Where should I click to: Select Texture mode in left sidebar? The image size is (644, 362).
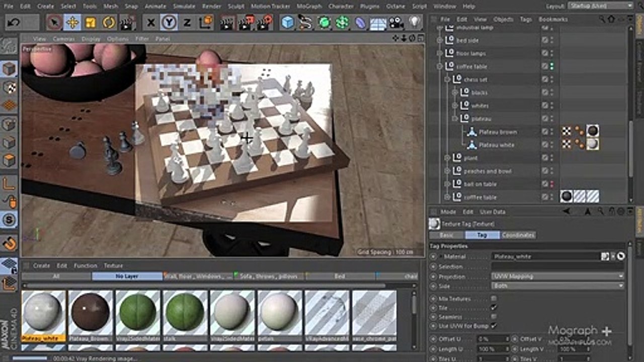(x=9, y=87)
